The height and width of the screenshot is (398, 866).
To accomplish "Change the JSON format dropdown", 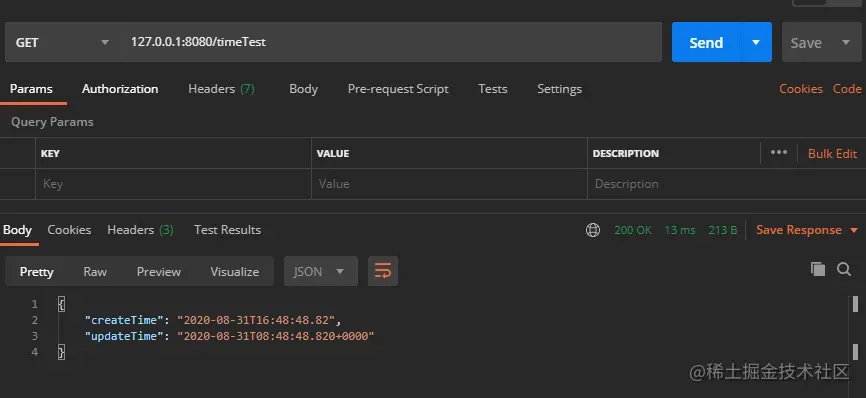I will [321, 271].
